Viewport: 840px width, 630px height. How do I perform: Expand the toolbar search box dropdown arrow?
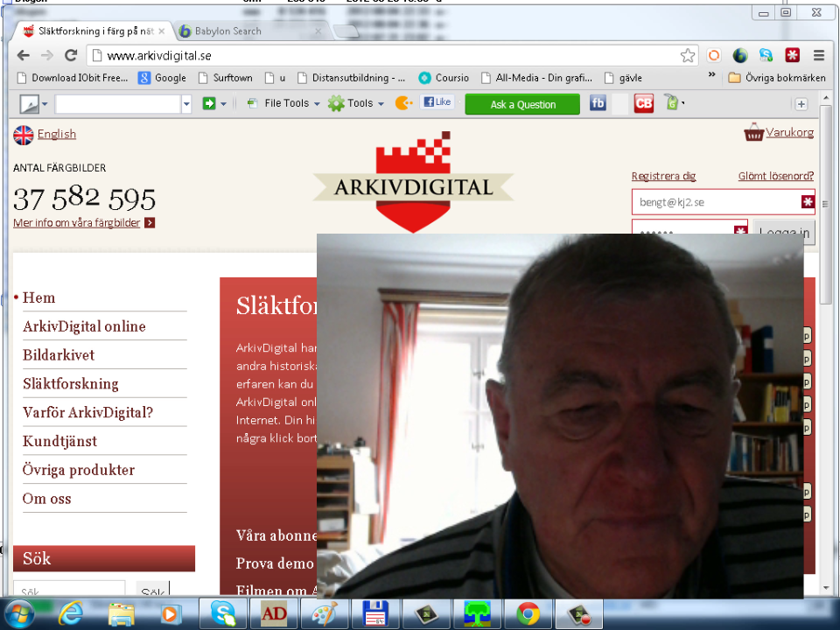point(186,104)
